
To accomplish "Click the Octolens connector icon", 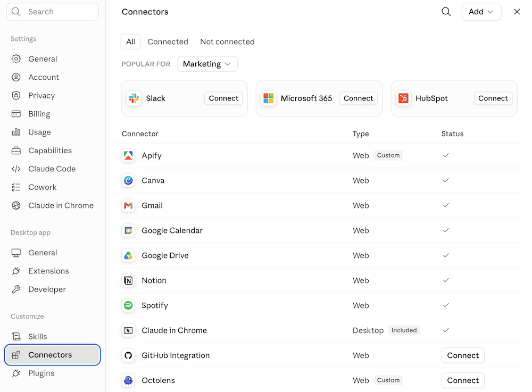I will click(x=128, y=380).
